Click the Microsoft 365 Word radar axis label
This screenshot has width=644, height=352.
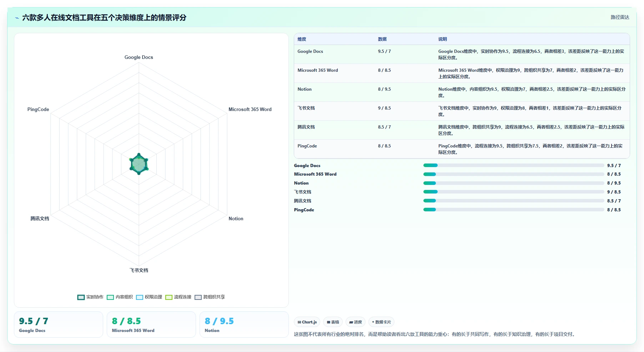[250, 109]
